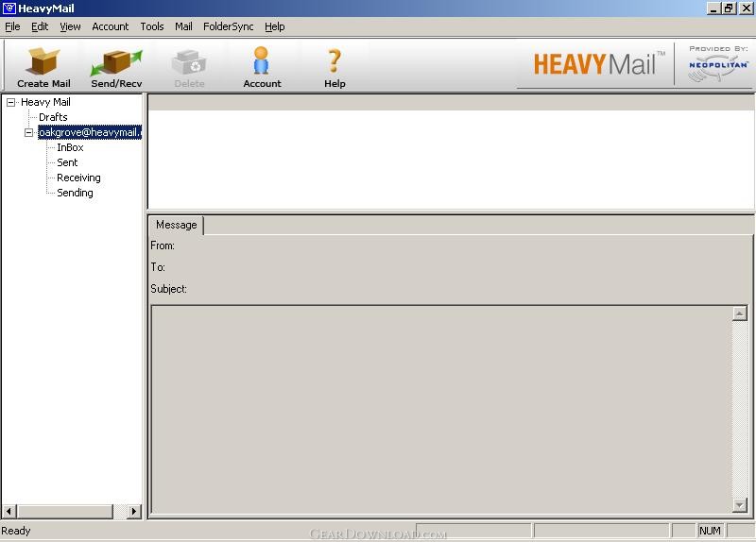Click the Help question mark icon
This screenshot has height=542, width=756.
point(335,61)
